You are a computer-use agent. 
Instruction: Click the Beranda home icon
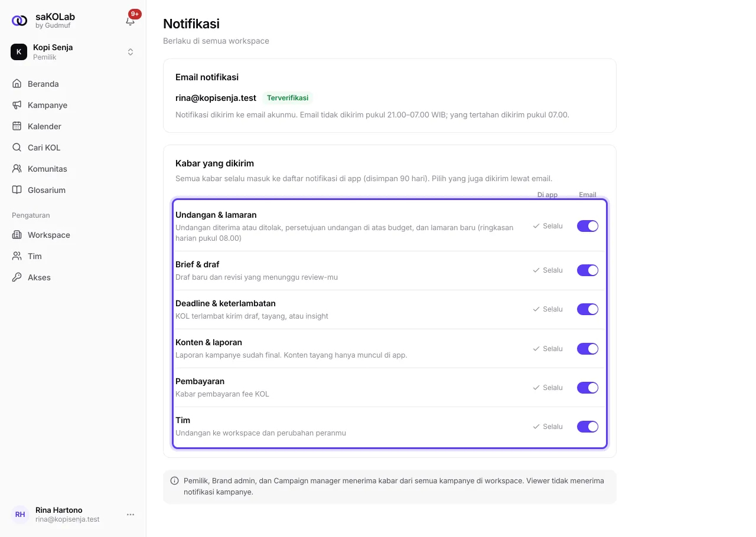pos(17,84)
